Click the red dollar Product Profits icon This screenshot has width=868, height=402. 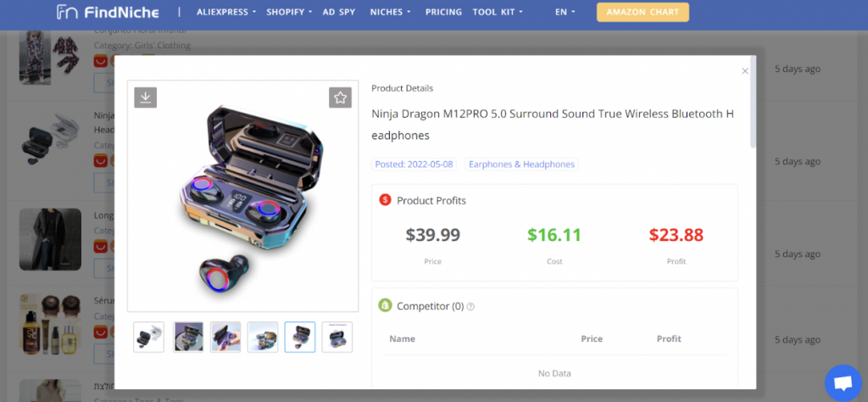386,200
